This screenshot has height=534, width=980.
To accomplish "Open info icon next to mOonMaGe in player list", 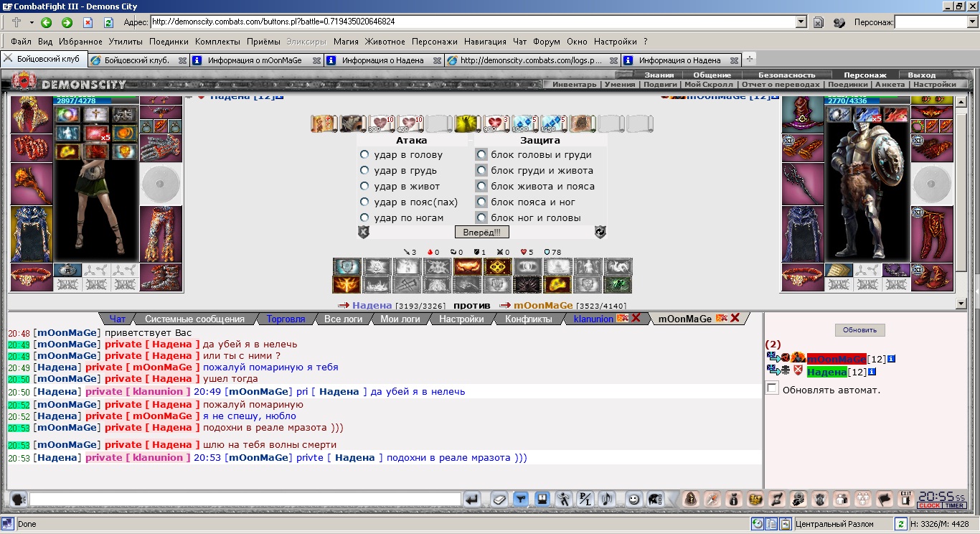I will (x=892, y=359).
